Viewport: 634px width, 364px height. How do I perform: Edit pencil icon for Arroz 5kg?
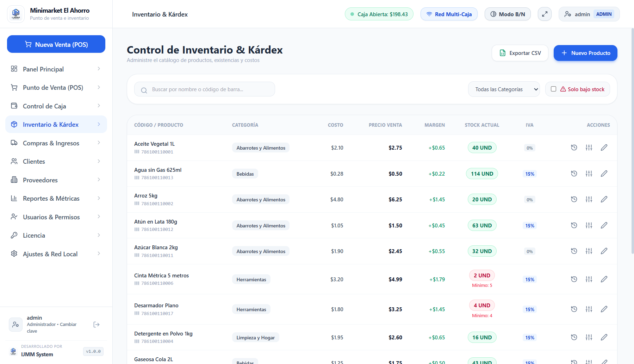pyautogui.click(x=604, y=199)
